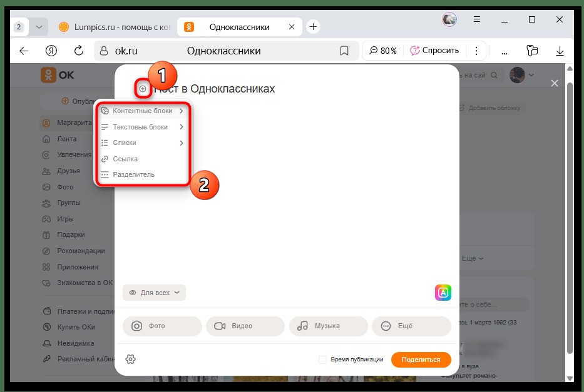Click the Лента home icon
Screen dimensions: 584x392
coord(46,139)
